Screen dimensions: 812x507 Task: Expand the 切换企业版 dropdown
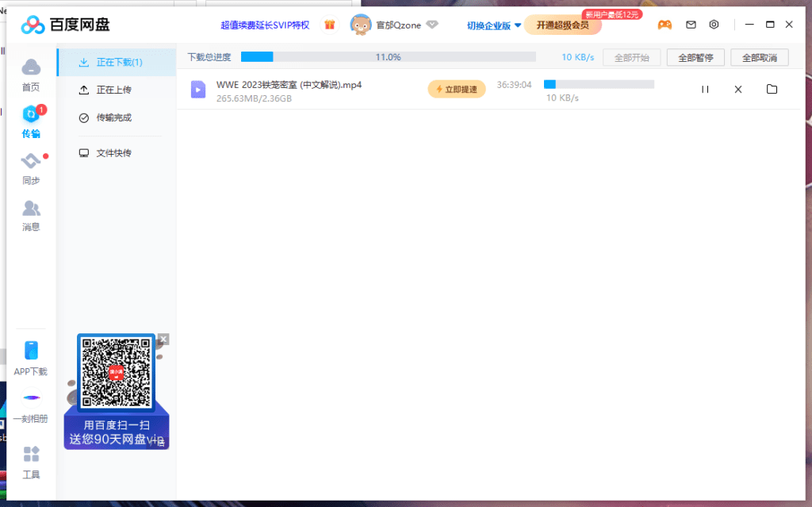pyautogui.click(x=494, y=25)
